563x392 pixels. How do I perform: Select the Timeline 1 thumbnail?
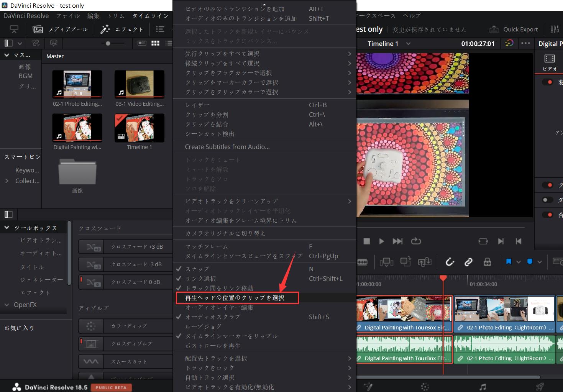(140, 128)
